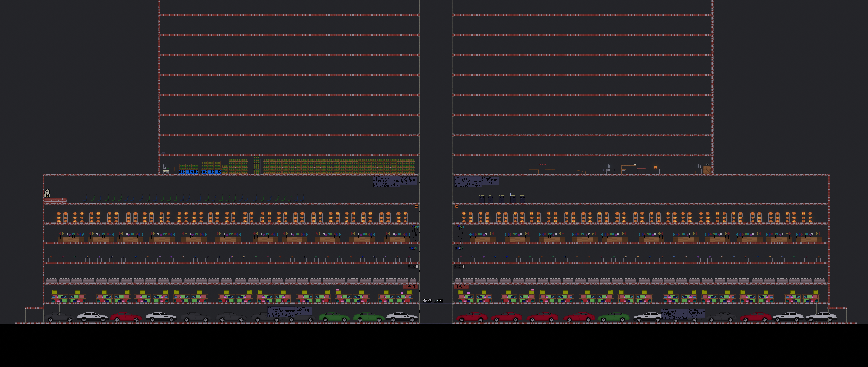Click the red rack above the two wooden tables

click(542, 165)
